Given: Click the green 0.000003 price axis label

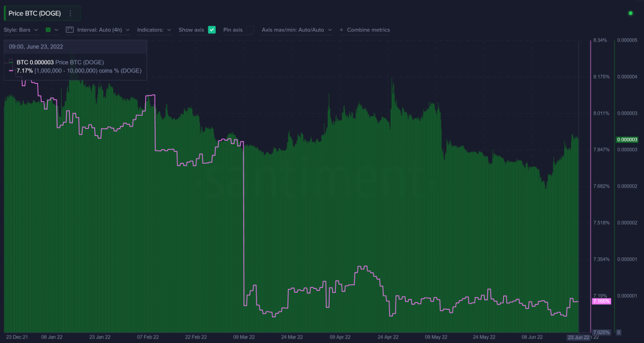Looking at the screenshot, I should click(627, 139).
